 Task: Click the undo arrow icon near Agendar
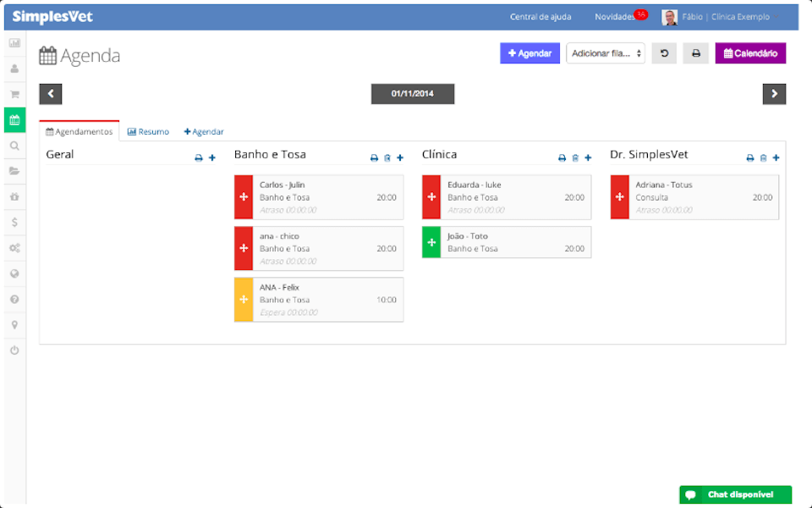coord(664,52)
